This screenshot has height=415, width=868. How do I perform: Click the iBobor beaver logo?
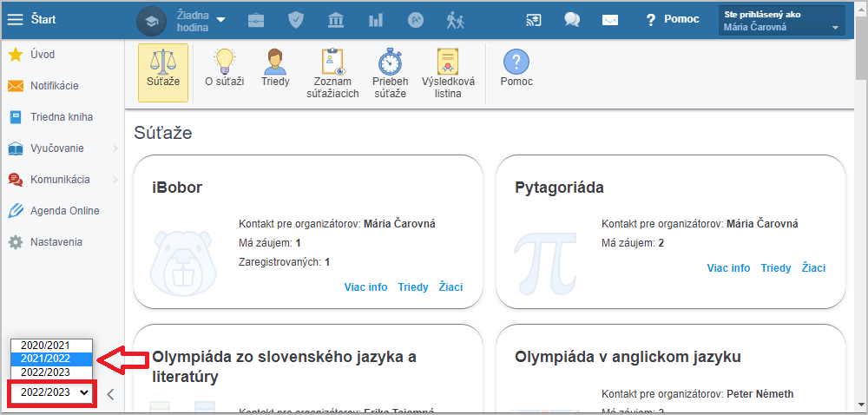point(184,265)
